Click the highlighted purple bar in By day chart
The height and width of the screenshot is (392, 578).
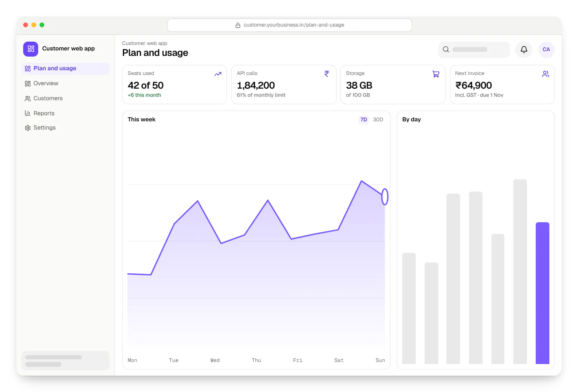(x=542, y=293)
